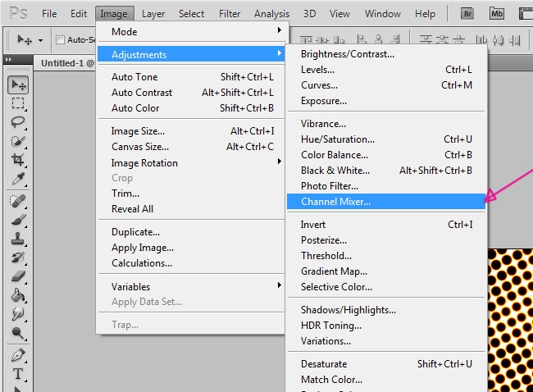Viewport: 533px width, 392px height.
Task: Open Mini Bridge with Mb icon
Action: (x=497, y=14)
